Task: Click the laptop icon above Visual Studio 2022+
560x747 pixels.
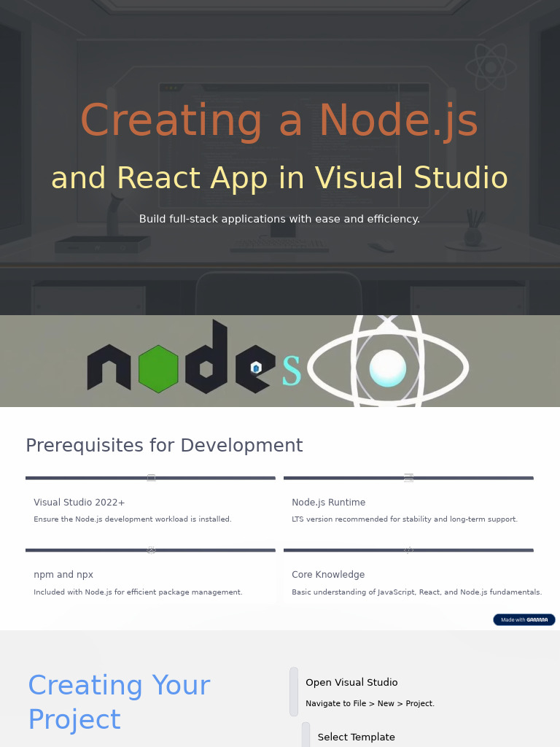Action: coord(151,478)
